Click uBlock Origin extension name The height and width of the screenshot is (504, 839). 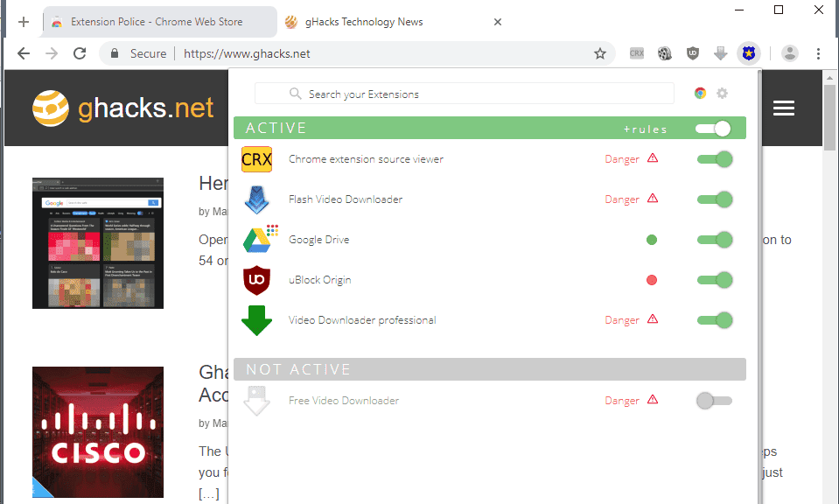(320, 280)
